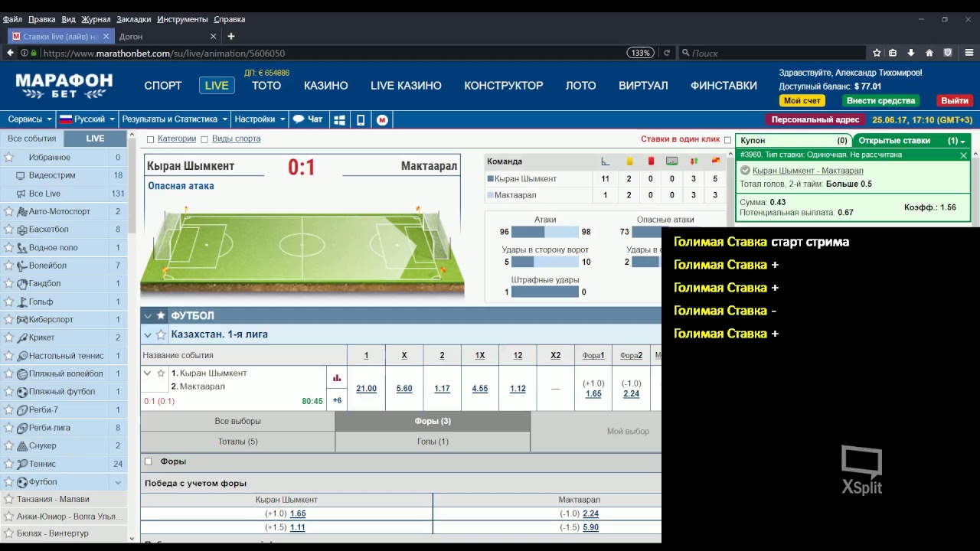Open the Русский language dropdown
This screenshot has height=551, width=980.
coord(87,119)
